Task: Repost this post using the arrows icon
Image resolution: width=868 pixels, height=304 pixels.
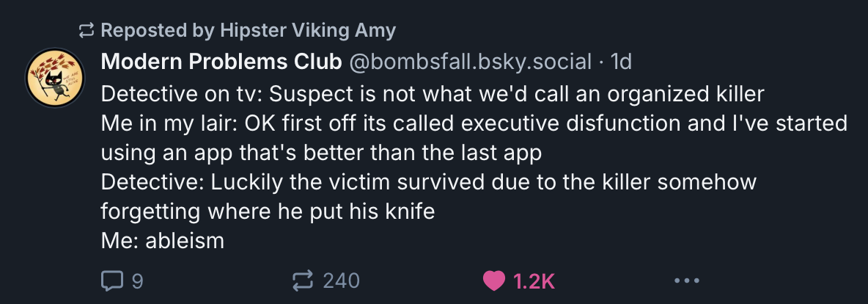Action: click(303, 280)
